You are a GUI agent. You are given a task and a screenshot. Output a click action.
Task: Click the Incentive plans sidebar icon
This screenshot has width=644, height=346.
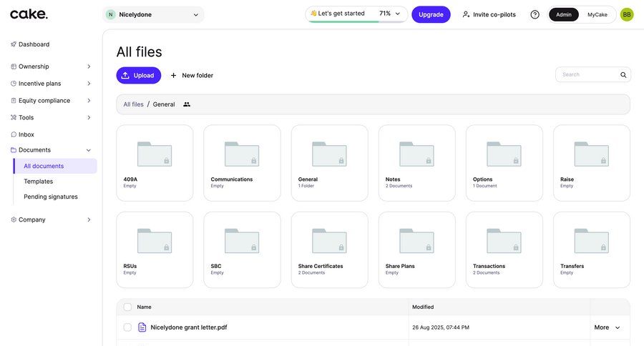[x=14, y=84]
